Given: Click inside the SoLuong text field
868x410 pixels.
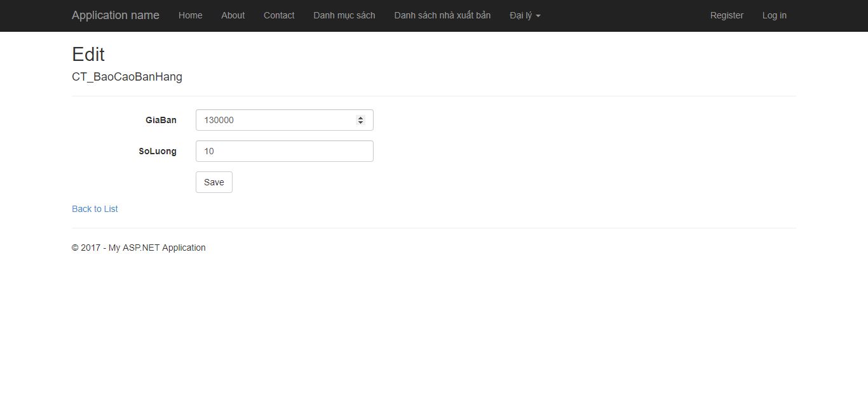Looking at the screenshot, I should [x=284, y=151].
